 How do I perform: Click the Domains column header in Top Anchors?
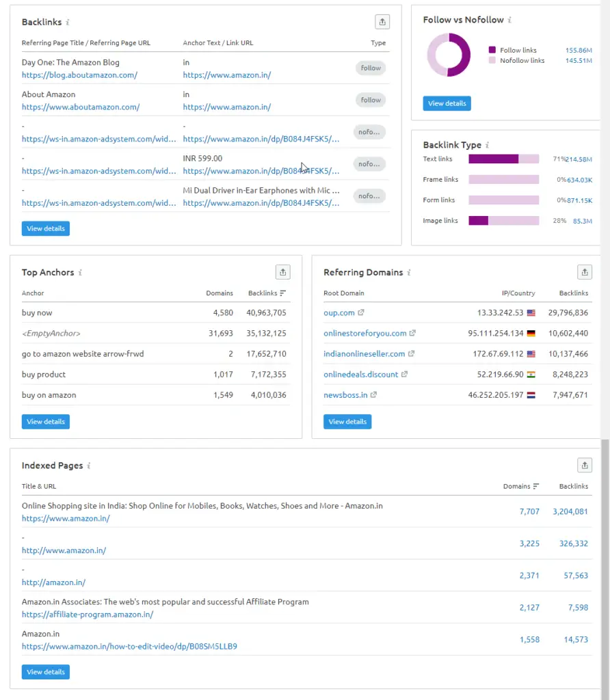click(x=220, y=293)
